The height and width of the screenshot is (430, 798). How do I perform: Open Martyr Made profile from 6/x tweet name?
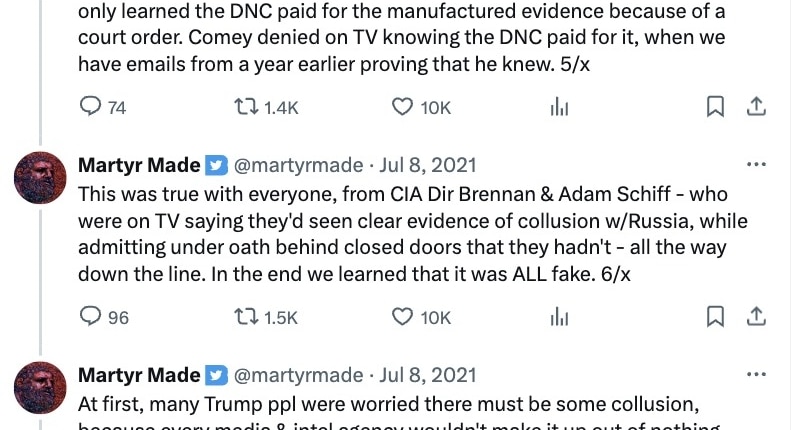click(139, 165)
